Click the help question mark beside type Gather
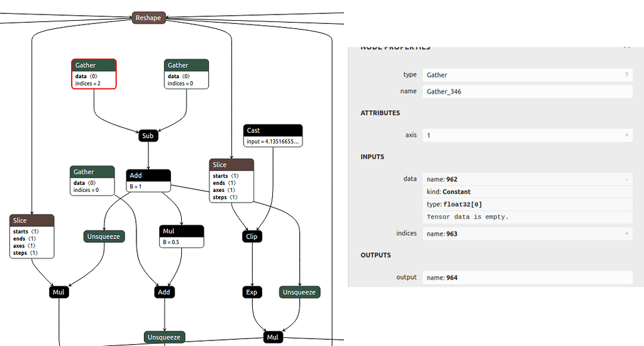This screenshot has height=346, width=644. (x=626, y=75)
